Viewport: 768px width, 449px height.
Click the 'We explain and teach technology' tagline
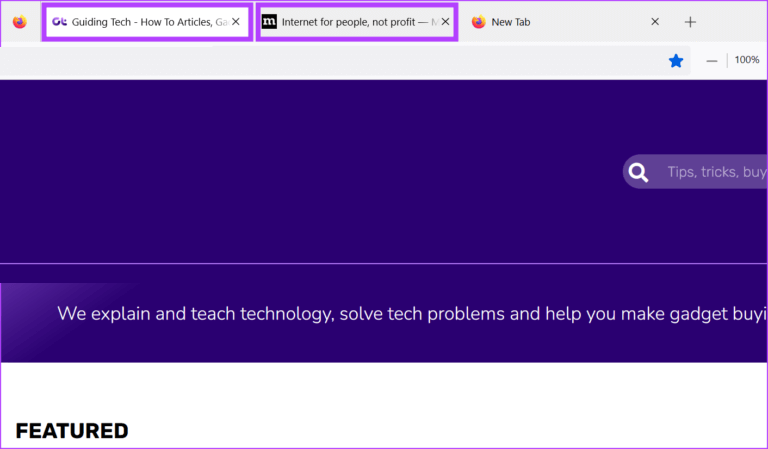click(412, 314)
